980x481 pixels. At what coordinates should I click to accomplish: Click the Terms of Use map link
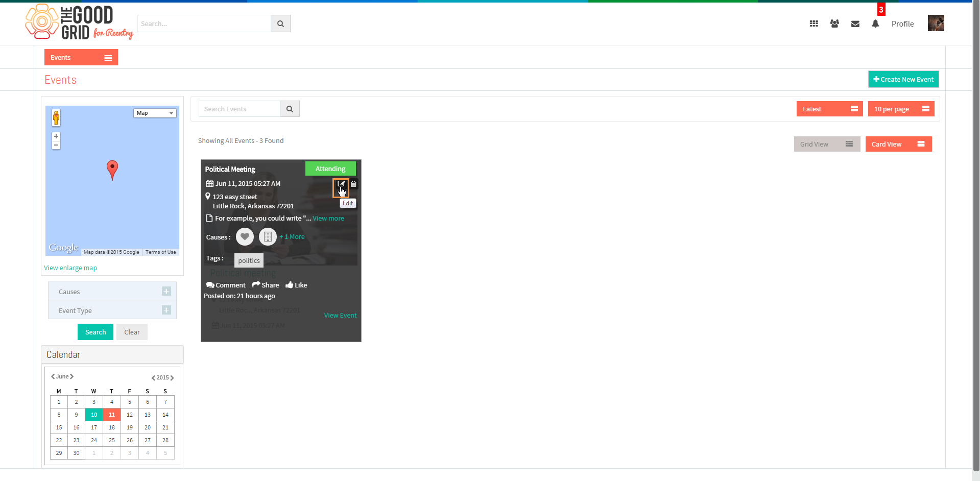(160, 252)
